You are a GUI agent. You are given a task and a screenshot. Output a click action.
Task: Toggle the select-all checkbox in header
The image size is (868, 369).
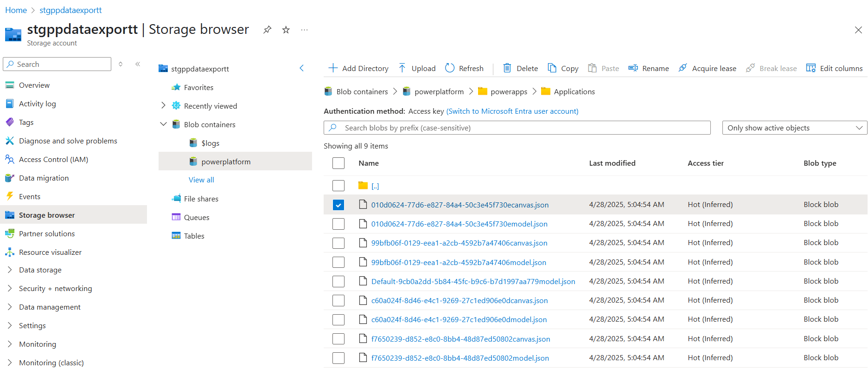(x=338, y=163)
